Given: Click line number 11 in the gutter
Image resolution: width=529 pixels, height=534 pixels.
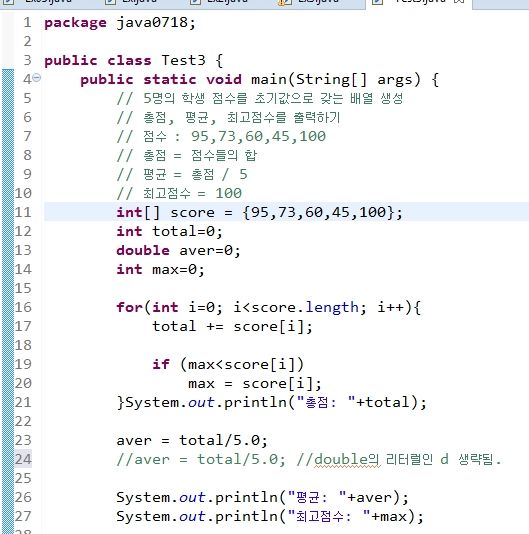Looking at the screenshot, I should (23, 213).
